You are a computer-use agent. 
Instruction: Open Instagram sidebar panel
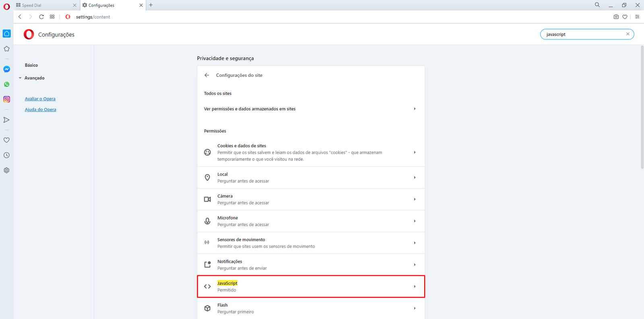tap(7, 99)
